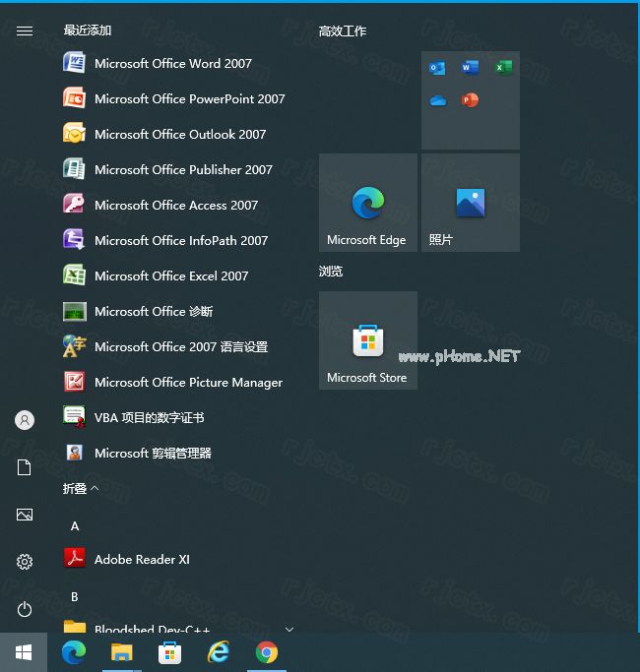This screenshot has width=640, height=672.
Task: Click the Microsoft Office Outlook 2007 text
Action: tap(180, 134)
